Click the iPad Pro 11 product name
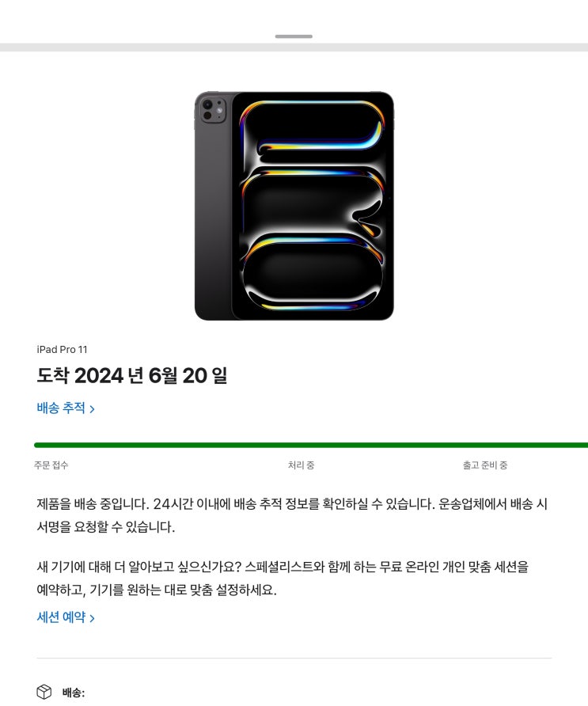 click(63, 349)
